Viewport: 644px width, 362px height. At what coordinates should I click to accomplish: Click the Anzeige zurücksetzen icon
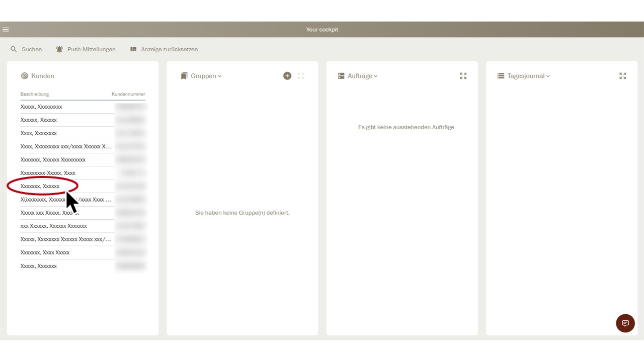click(x=133, y=49)
